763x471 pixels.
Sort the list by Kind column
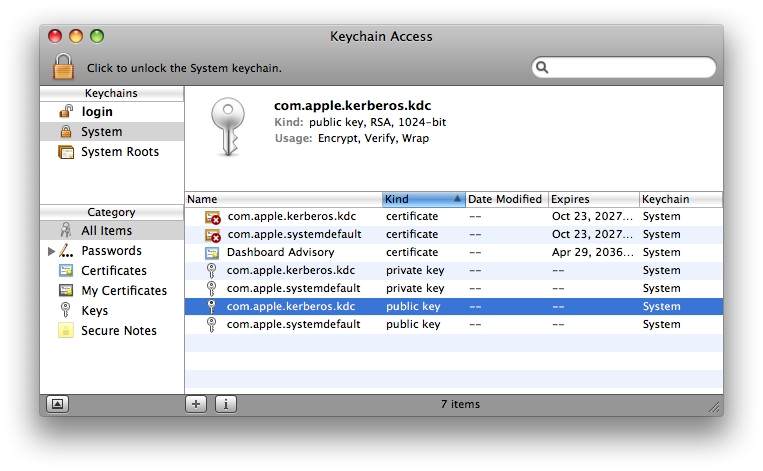pos(423,199)
